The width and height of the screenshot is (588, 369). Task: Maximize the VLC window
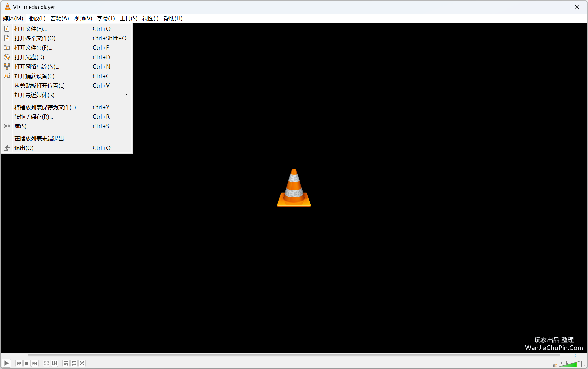click(555, 7)
